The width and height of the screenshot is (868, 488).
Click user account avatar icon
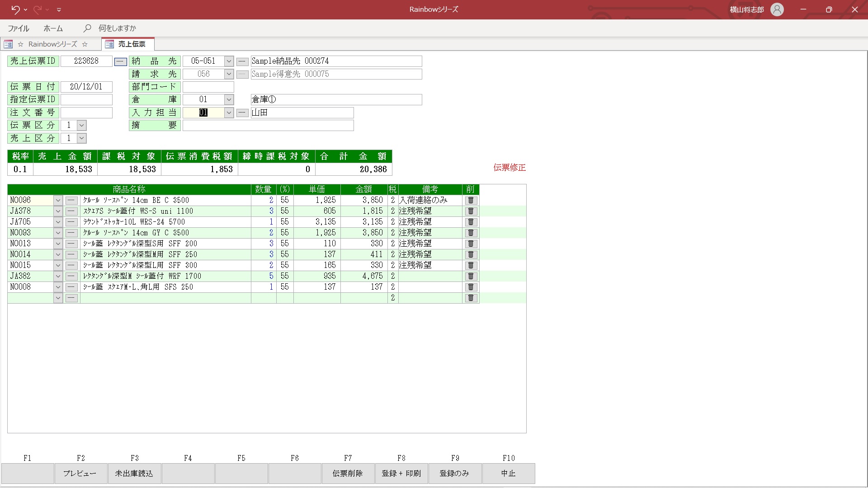point(777,9)
